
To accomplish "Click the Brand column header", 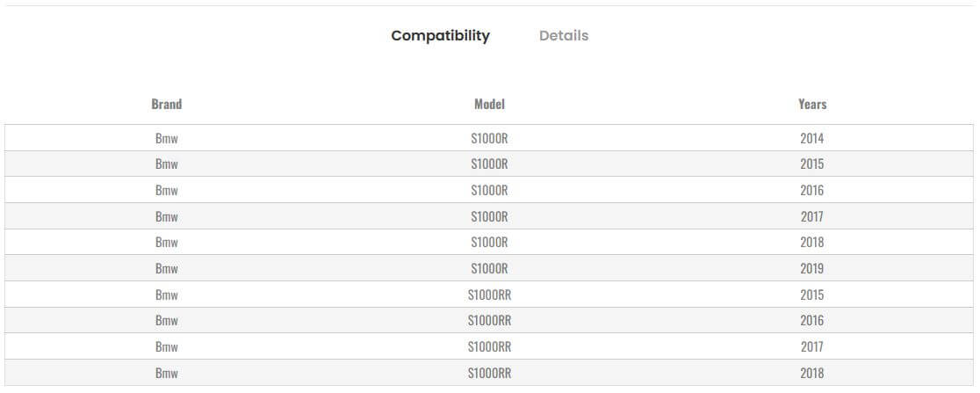I will [166, 104].
